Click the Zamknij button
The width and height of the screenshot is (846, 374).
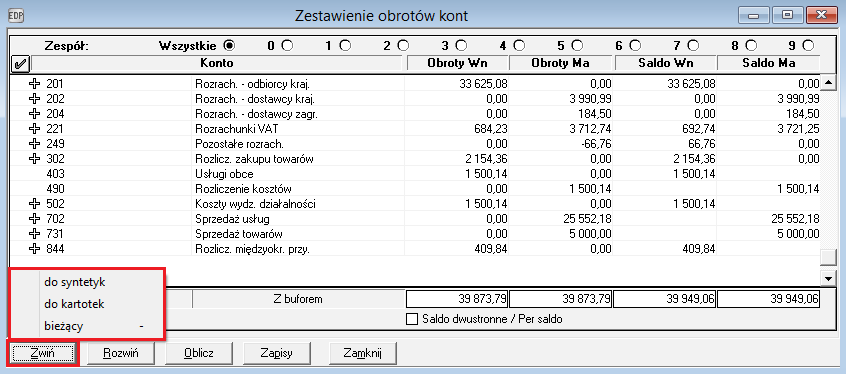click(x=363, y=353)
